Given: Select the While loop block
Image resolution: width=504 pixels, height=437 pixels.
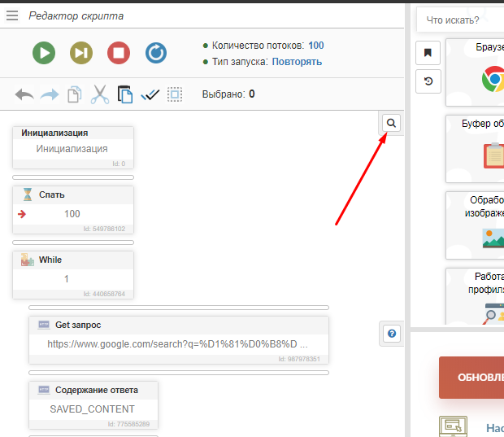Looking at the screenshot, I should pyautogui.click(x=73, y=274).
